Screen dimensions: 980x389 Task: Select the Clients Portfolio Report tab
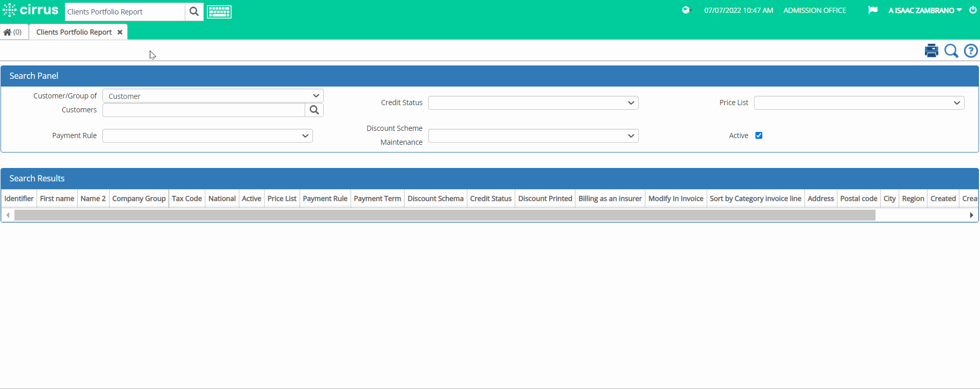pyautogui.click(x=74, y=32)
